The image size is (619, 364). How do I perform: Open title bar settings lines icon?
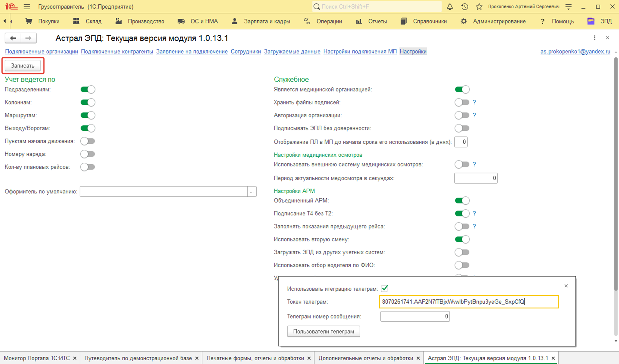pos(568,7)
